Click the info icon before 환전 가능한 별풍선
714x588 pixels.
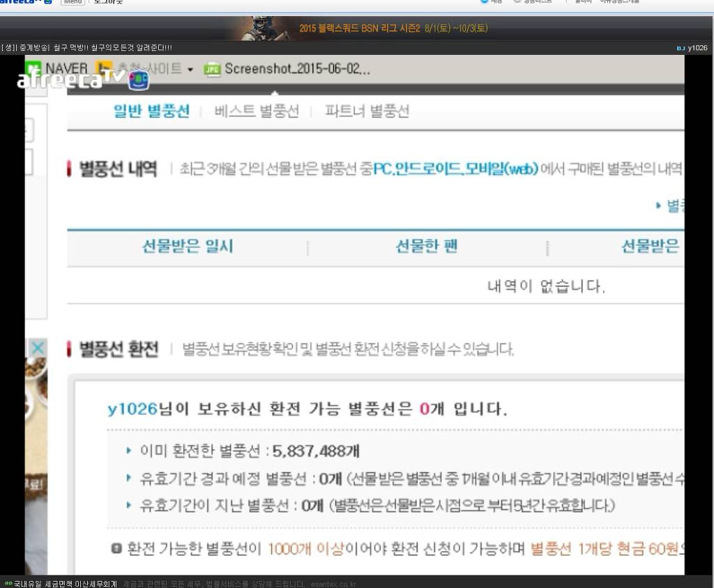click(x=116, y=549)
